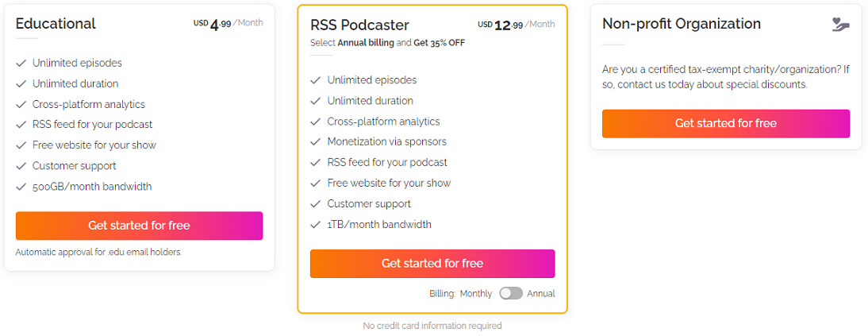Click checkmark next to Monetization via sponsors

[x=316, y=142]
